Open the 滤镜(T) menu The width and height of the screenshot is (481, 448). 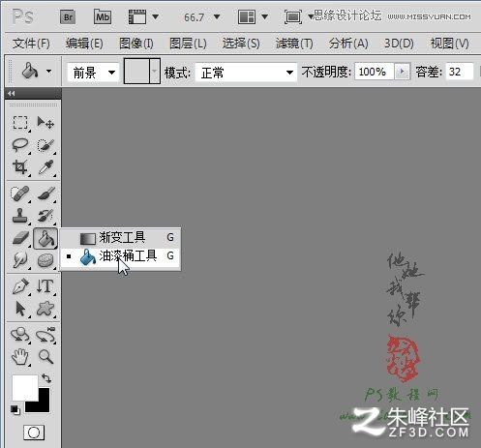294,44
